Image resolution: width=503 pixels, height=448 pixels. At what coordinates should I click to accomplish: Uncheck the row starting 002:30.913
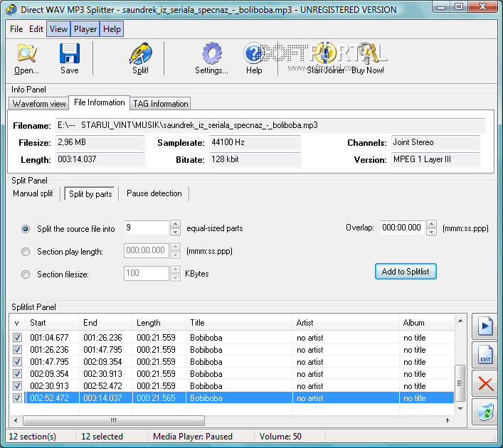(x=17, y=386)
